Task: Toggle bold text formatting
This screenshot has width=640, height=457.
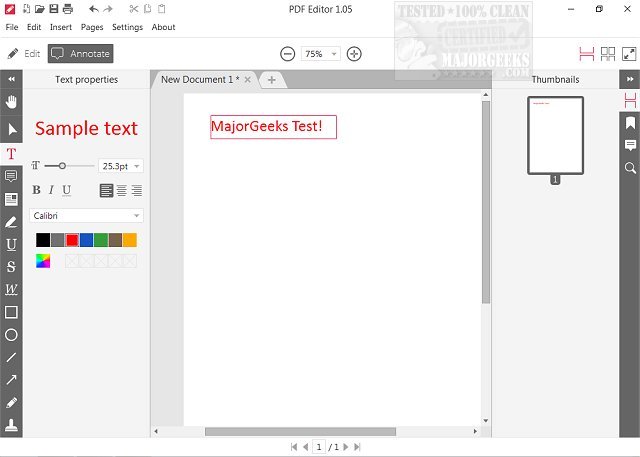Action: (37, 190)
